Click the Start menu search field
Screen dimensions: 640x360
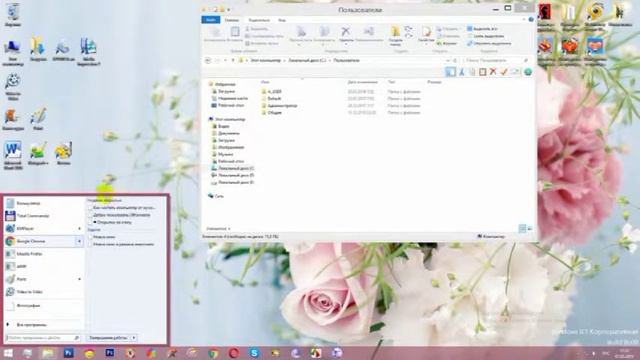coord(43,338)
